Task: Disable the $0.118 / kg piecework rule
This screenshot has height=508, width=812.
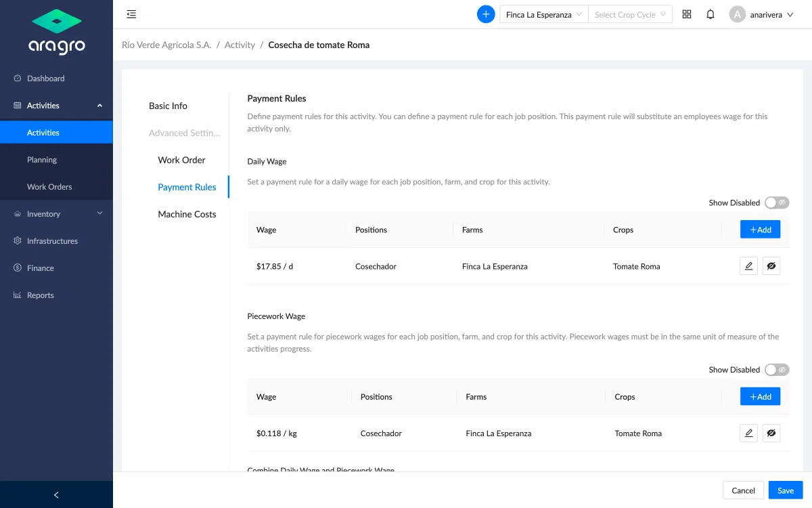Action: [771, 433]
